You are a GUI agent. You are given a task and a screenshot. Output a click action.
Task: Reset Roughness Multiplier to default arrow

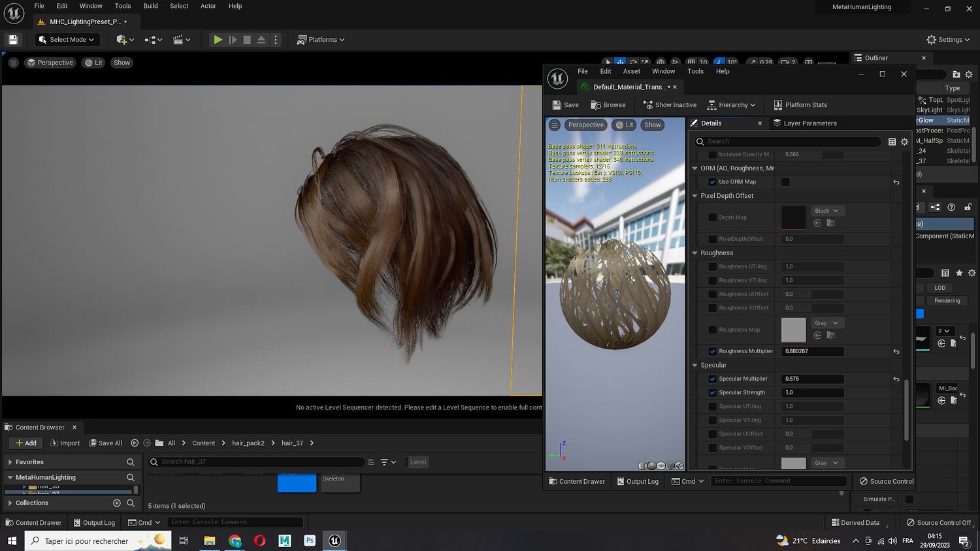[x=896, y=352]
